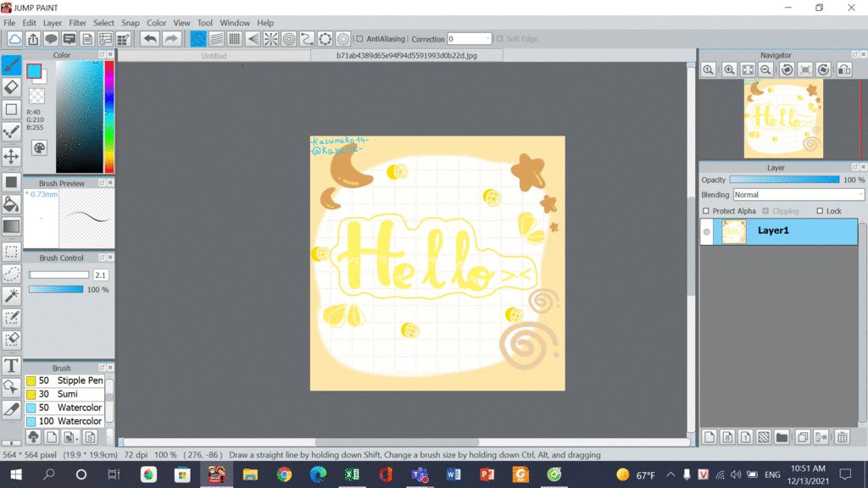Select the Brush tool in the left toolbar

point(11,65)
